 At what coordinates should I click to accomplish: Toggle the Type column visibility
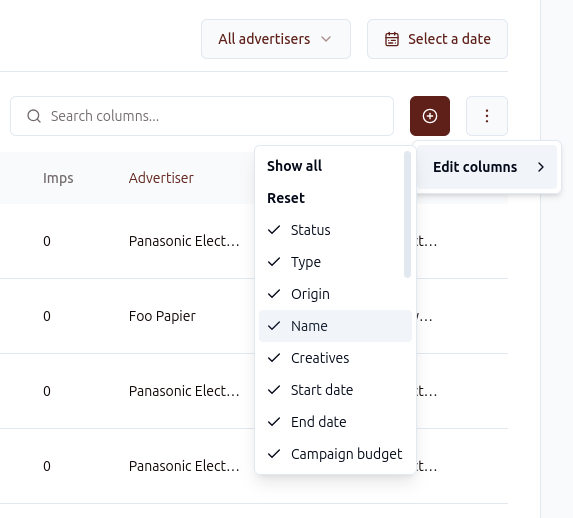(x=335, y=262)
